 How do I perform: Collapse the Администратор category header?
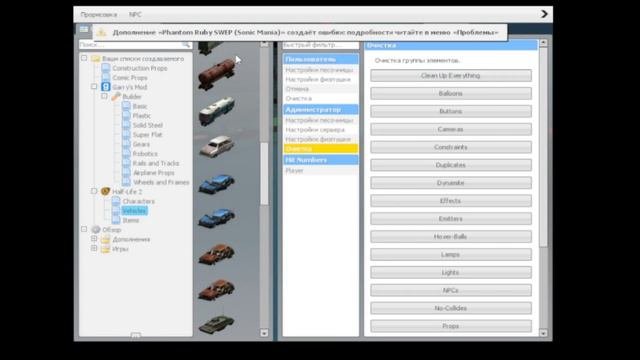[x=321, y=109]
